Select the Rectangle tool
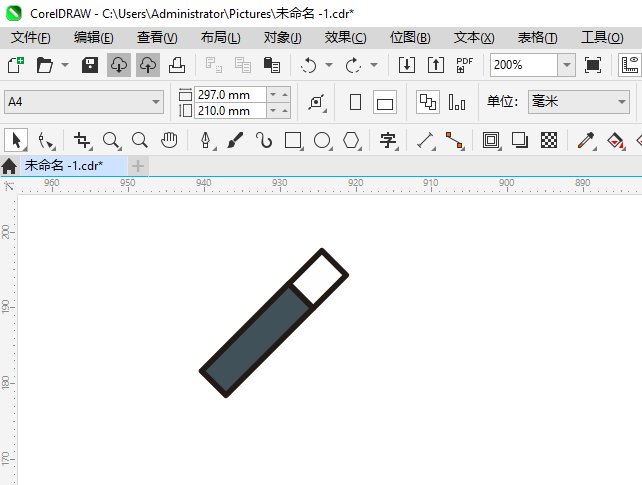This screenshot has height=485, width=642. click(x=293, y=140)
